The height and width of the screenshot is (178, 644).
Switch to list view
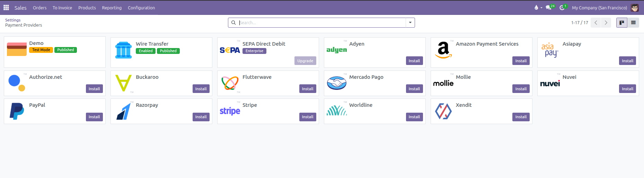[633, 23]
